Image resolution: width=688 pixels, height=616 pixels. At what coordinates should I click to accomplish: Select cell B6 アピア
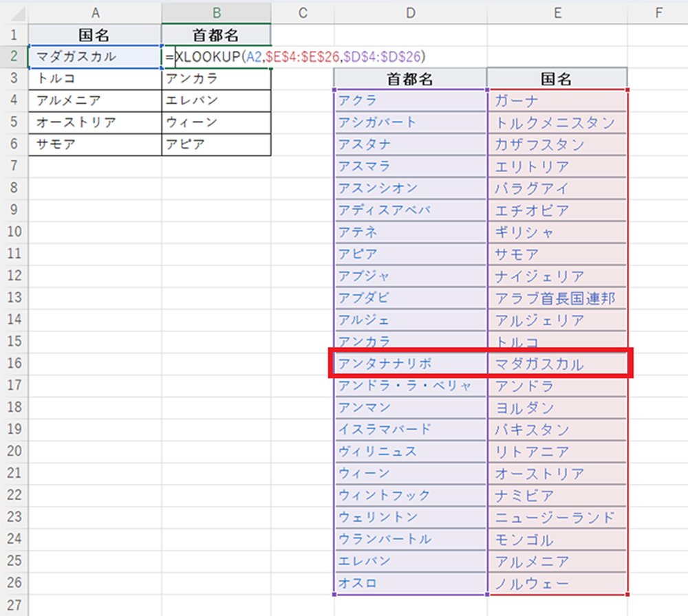216,144
